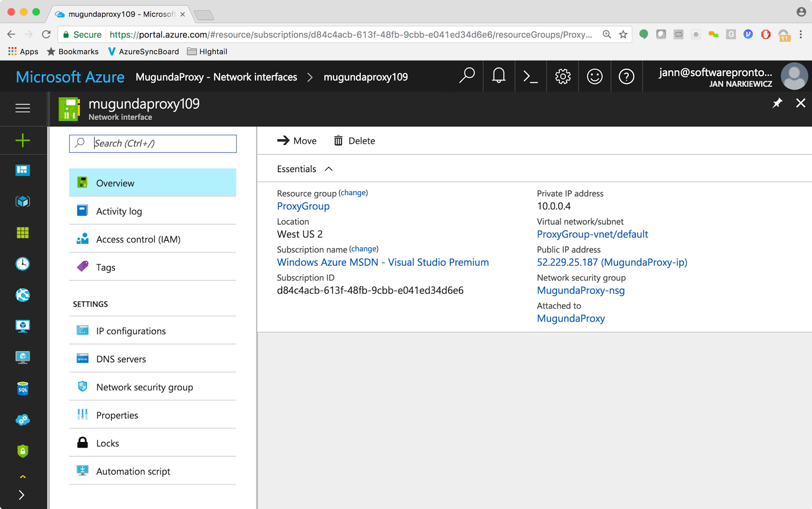Select the Activity log menu item
812x509 pixels.
pos(119,211)
